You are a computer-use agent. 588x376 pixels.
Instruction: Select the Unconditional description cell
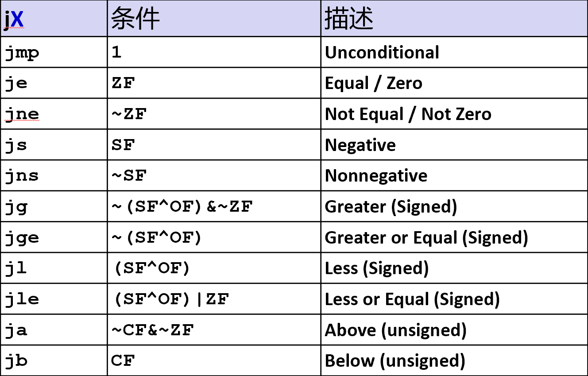(x=382, y=53)
